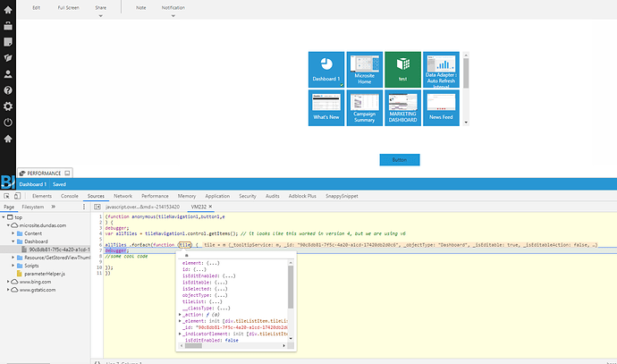
Task: Switch to Console tab in DevTools
Action: [69, 196]
